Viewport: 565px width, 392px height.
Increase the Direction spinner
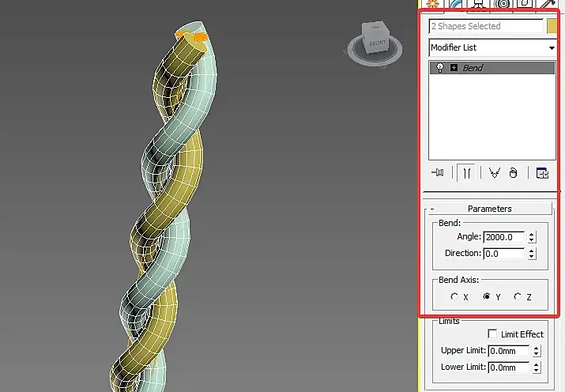click(x=532, y=251)
